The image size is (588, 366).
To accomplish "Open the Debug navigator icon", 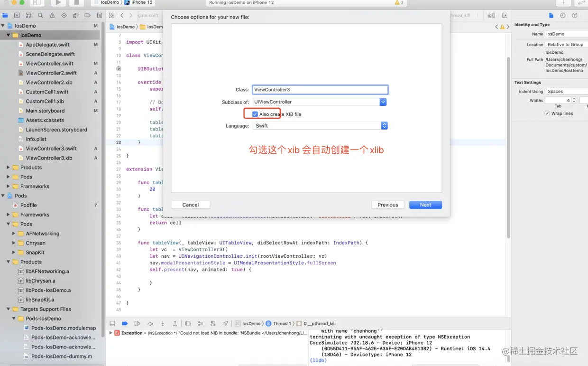I will 76,15.
